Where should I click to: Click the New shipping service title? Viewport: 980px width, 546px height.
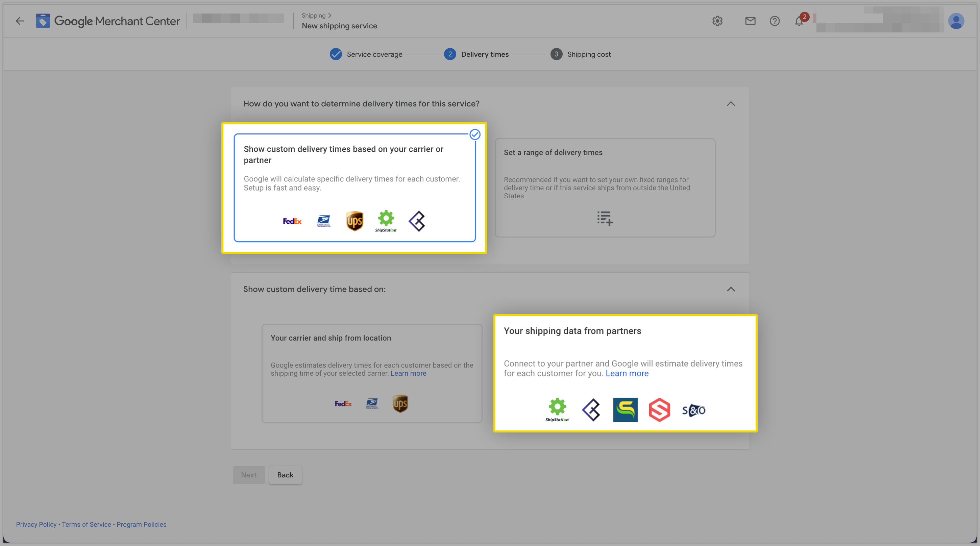coord(339,26)
